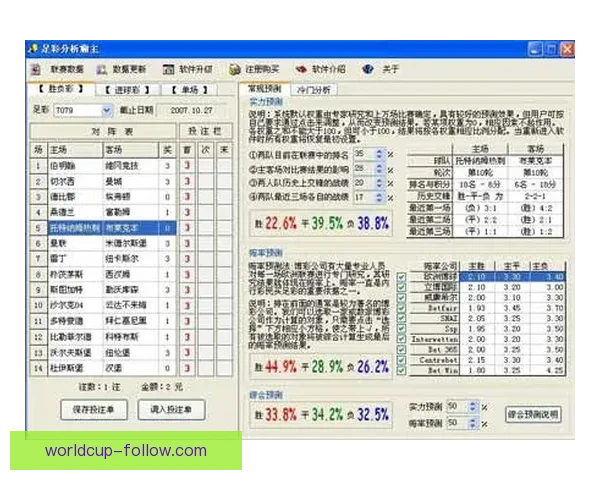Open 综合预测说明 explanation button
The height and width of the screenshot is (480, 600).
pyautogui.click(x=533, y=414)
